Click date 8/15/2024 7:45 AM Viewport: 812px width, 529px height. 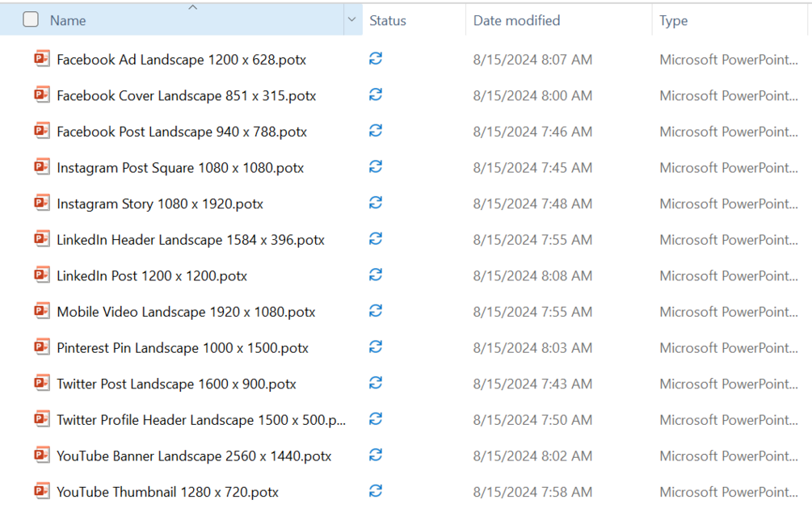pyautogui.click(x=532, y=168)
